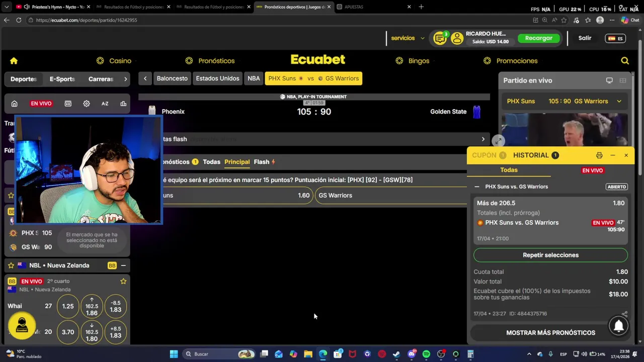Open the E-Sports tab
This screenshot has width=644, height=362.
[62, 79]
